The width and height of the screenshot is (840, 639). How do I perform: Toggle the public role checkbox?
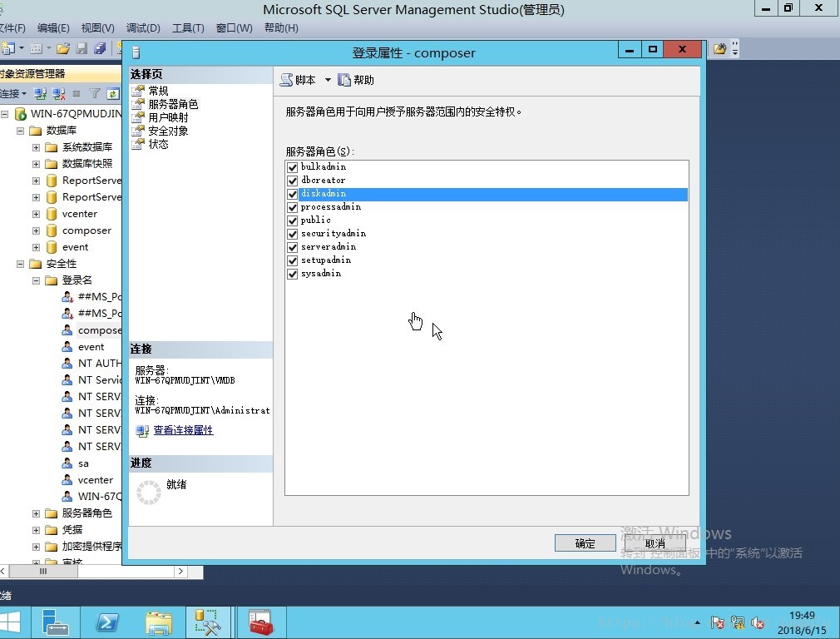pos(293,220)
